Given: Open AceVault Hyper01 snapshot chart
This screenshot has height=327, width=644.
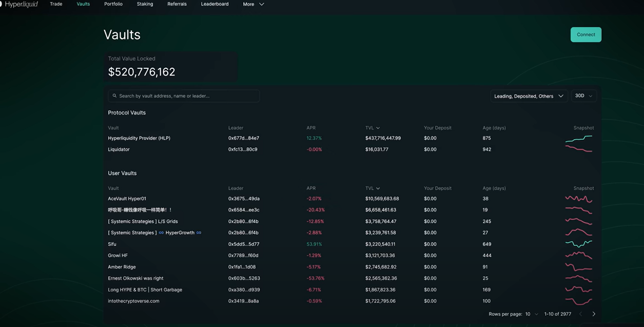Looking at the screenshot, I should pos(579,199).
